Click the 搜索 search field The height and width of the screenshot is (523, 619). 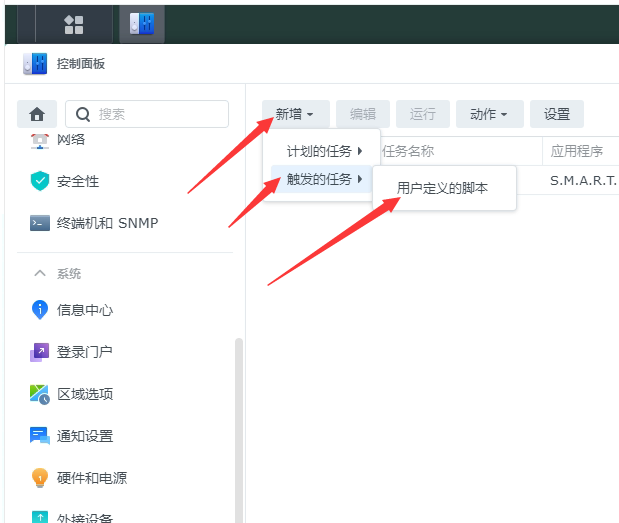click(147, 114)
